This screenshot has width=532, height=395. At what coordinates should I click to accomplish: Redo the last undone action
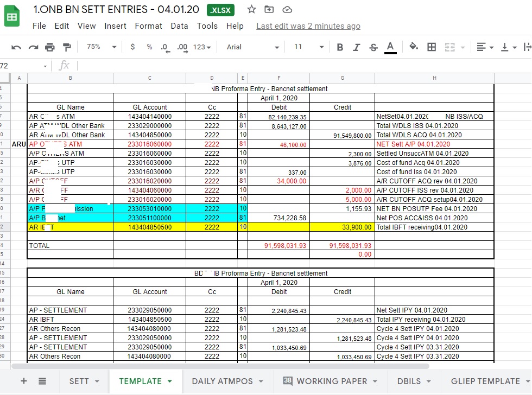pos(33,47)
